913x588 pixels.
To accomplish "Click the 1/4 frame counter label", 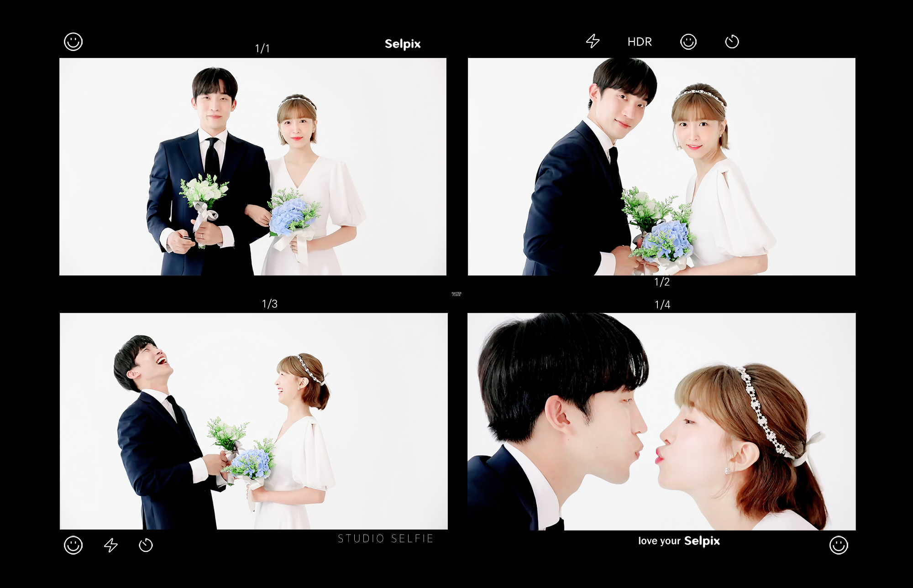I will tap(662, 305).
